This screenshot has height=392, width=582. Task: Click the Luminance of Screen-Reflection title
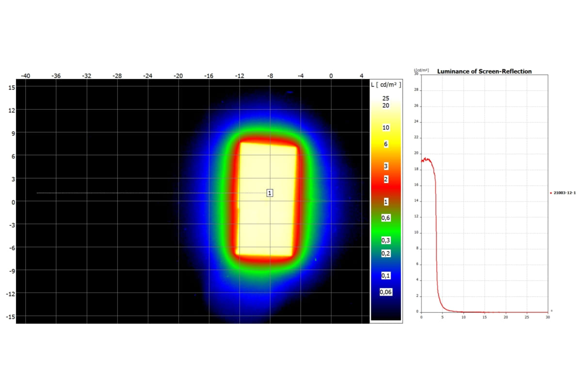(484, 71)
